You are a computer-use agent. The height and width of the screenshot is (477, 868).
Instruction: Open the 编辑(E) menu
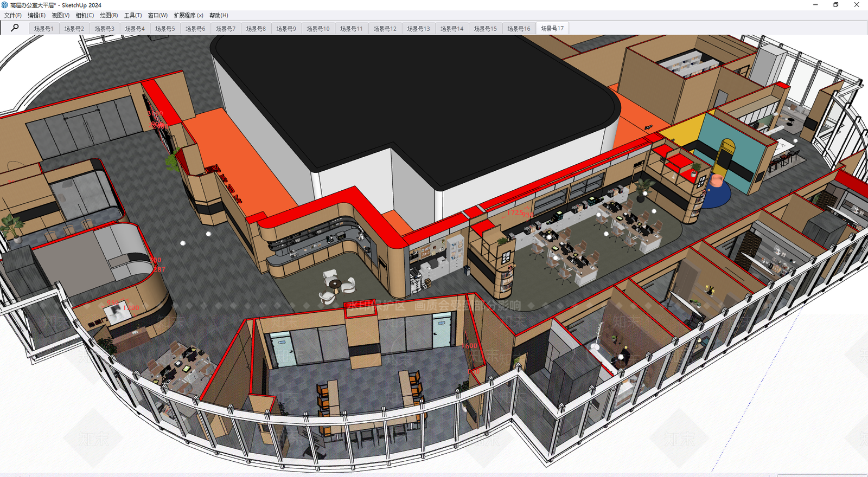[37, 15]
